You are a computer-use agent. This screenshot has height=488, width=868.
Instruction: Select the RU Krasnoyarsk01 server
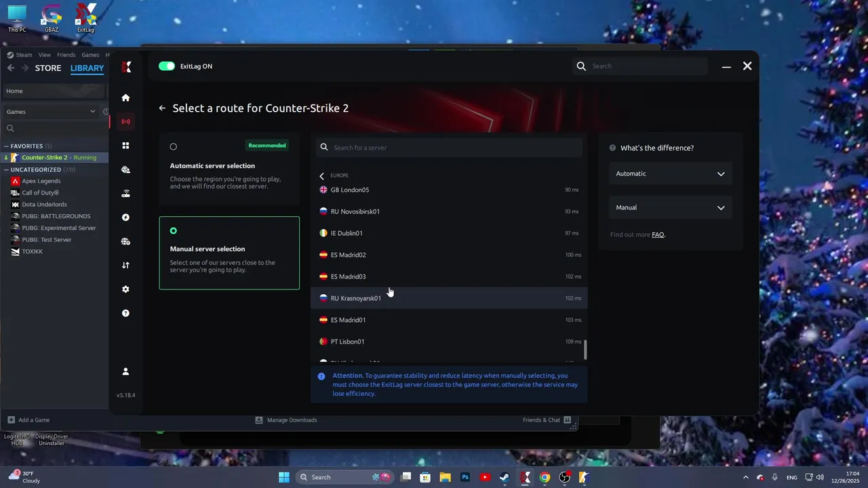click(449, 298)
